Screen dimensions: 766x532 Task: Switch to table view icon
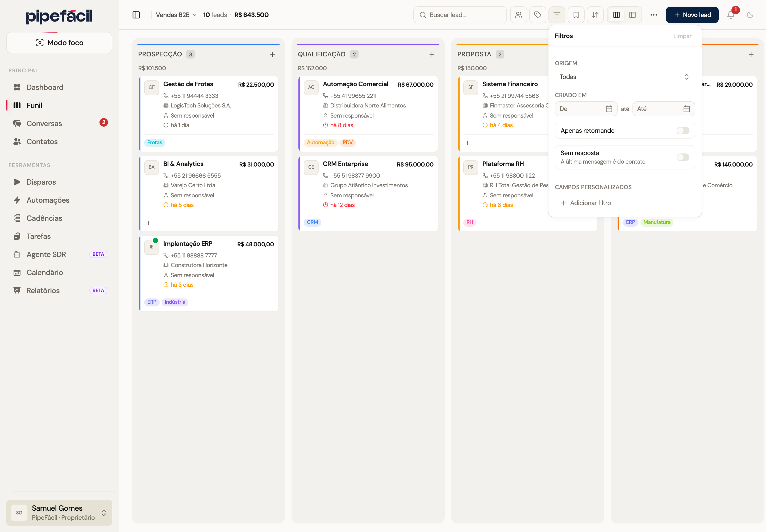point(632,15)
